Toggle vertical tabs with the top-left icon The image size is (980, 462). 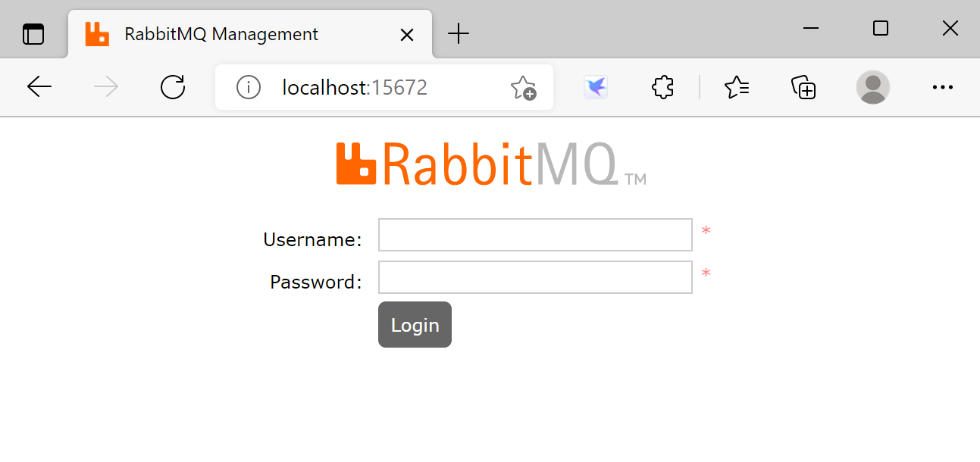33,33
